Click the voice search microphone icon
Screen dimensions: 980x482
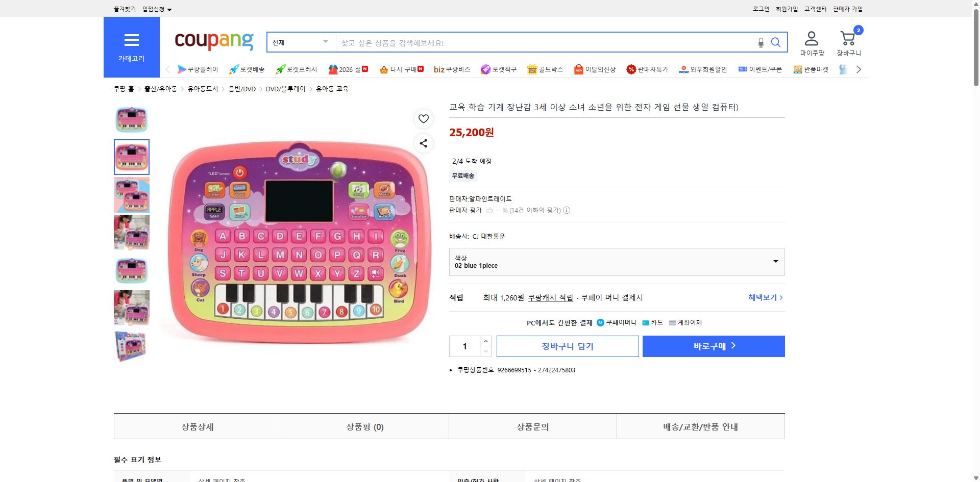pyautogui.click(x=760, y=42)
